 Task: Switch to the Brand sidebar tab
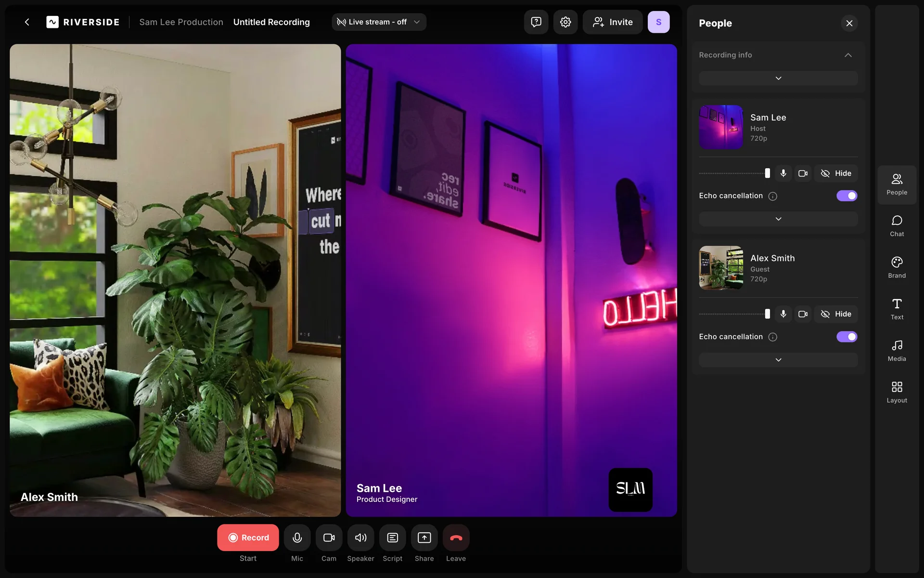point(897,267)
